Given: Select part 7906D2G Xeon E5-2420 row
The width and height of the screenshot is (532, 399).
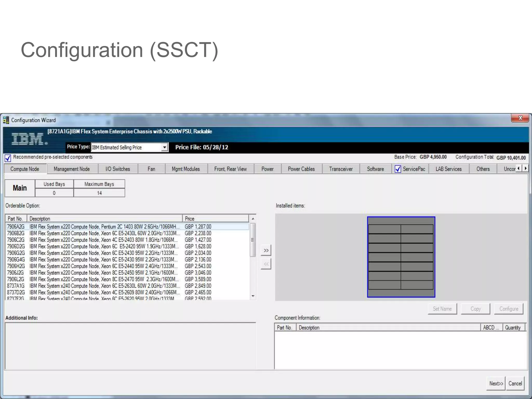Looking at the screenshot, I should [127, 246].
